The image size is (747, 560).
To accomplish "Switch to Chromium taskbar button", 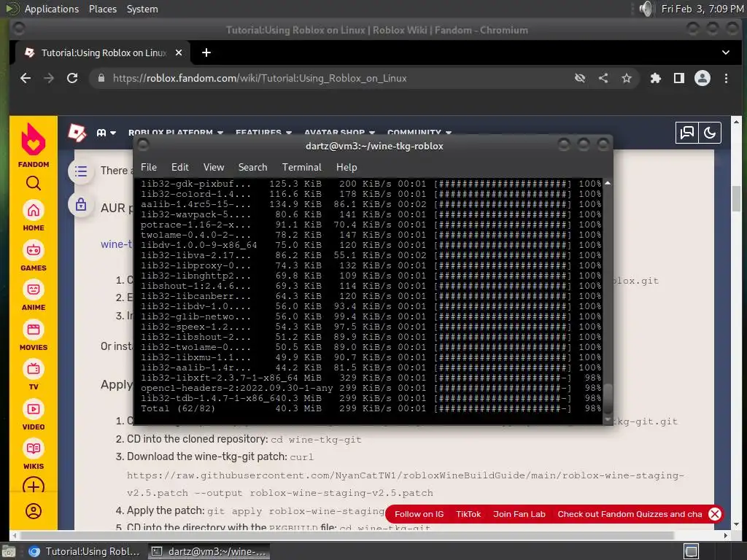I will 85,551.
